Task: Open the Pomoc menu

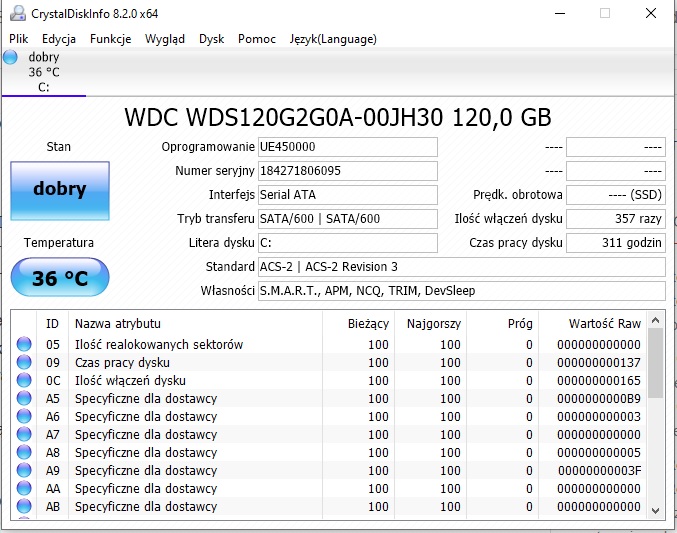Action: point(257,39)
